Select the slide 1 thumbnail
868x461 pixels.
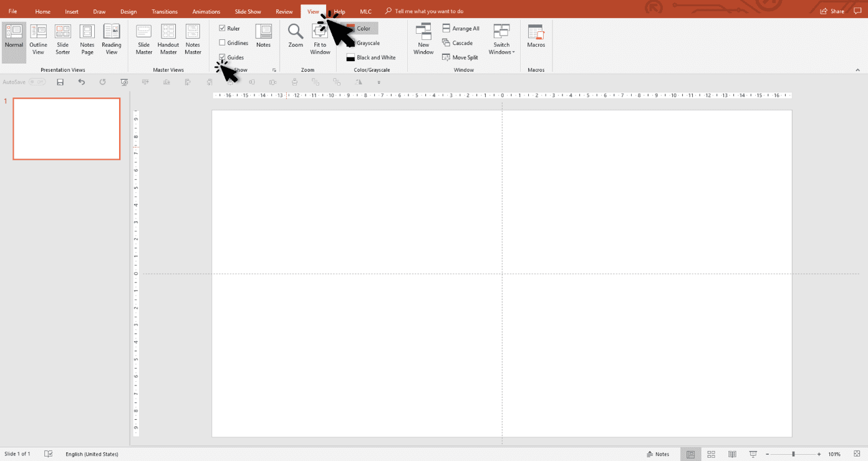66,129
